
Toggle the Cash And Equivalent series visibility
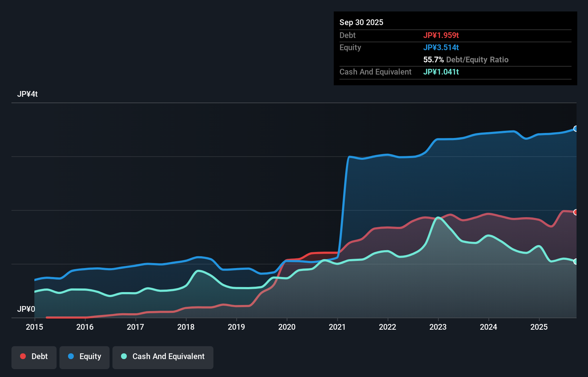click(163, 357)
